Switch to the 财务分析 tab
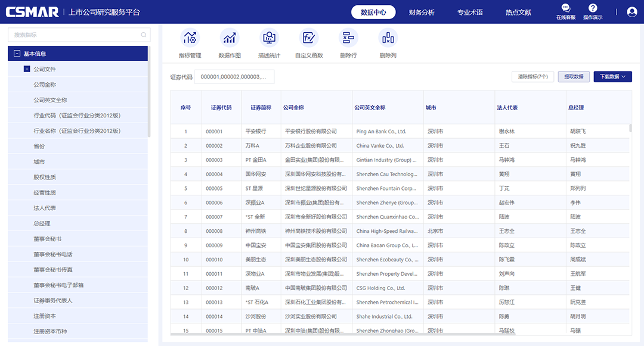 point(422,12)
